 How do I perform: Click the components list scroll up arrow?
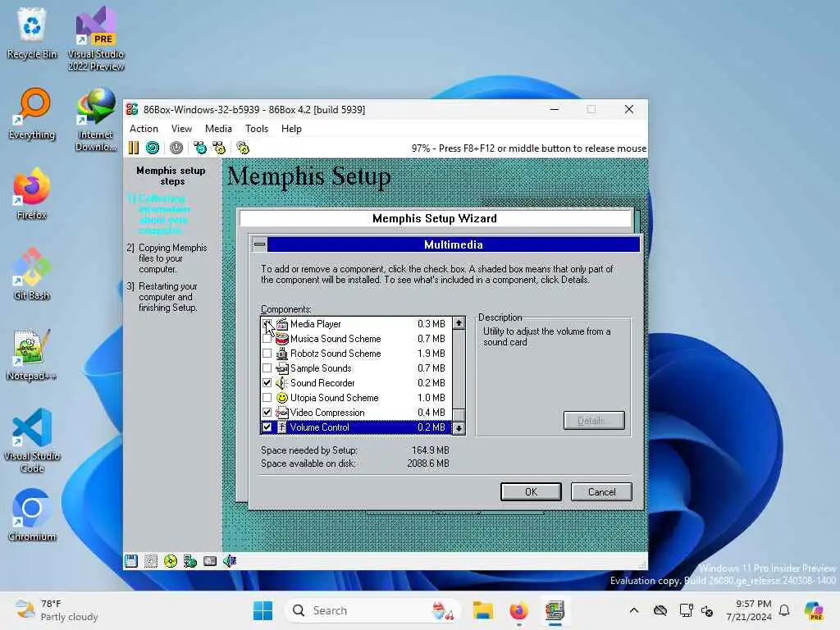[459, 323]
